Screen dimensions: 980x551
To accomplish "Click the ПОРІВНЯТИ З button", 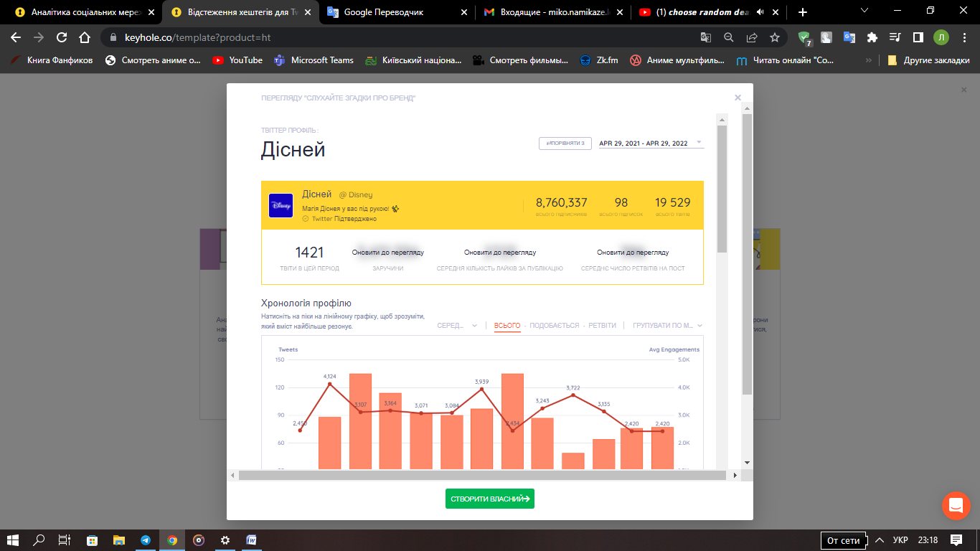I will (565, 143).
